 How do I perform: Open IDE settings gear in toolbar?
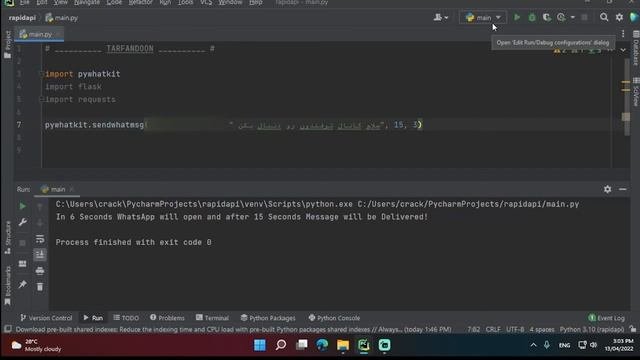[x=619, y=17]
